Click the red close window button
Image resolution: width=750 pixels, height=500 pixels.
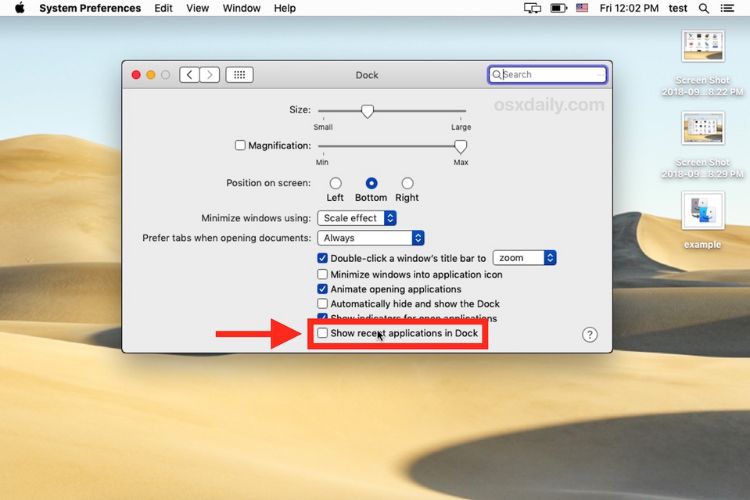coord(136,75)
